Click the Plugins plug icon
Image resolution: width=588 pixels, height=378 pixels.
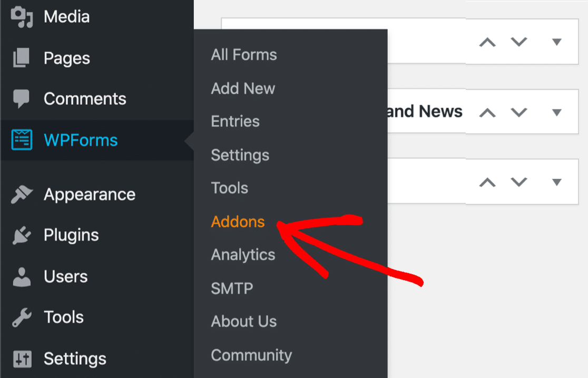coord(22,235)
